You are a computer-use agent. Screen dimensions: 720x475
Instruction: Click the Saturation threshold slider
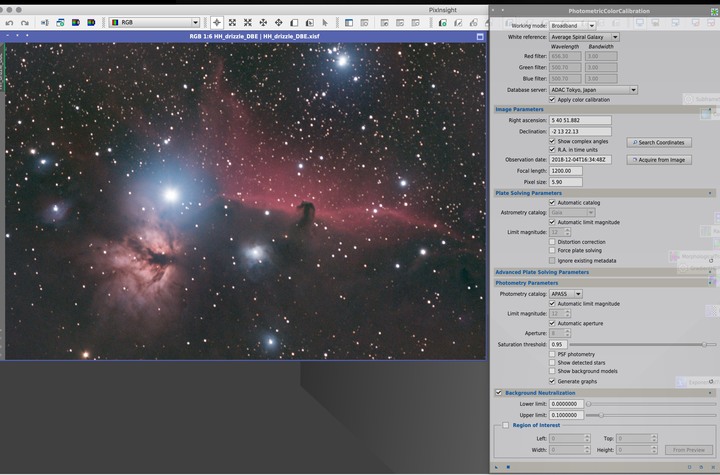640,344
